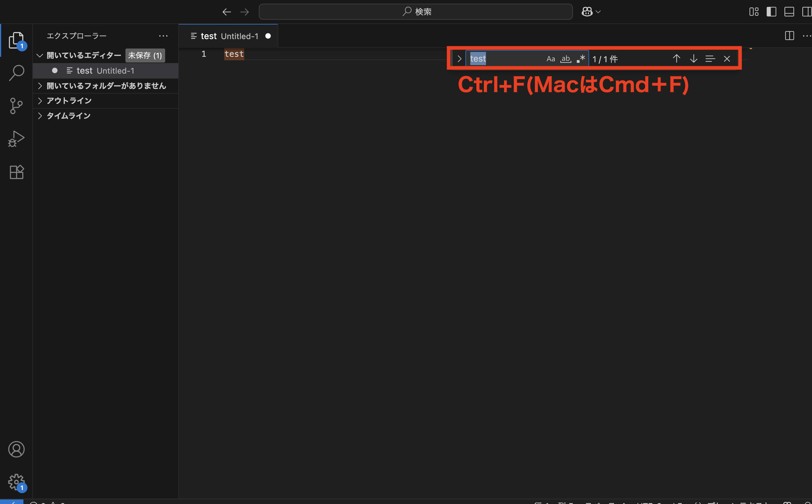Open Source Control view
The width and height of the screenshot is (812, 504).
(16, 106)
